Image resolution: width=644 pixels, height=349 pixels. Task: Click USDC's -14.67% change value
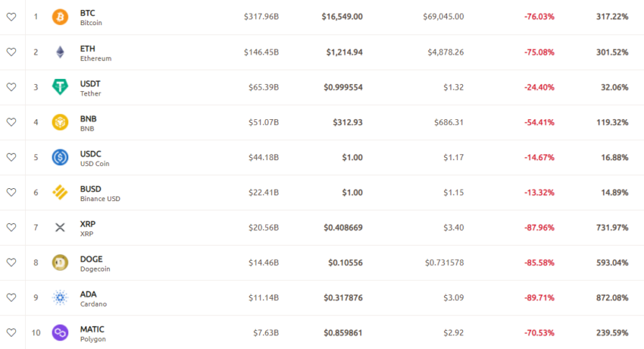point(539,158)
